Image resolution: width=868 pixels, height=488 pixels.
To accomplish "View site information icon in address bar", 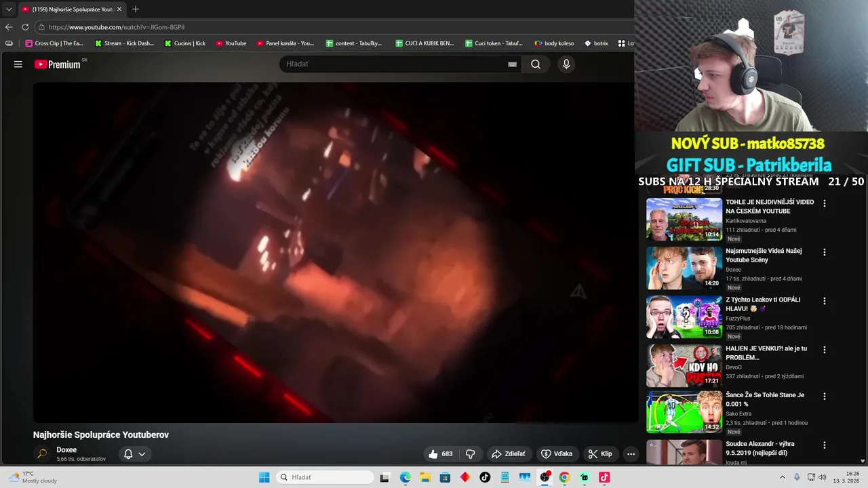I will pyautogui.click(x=41, y=27).
